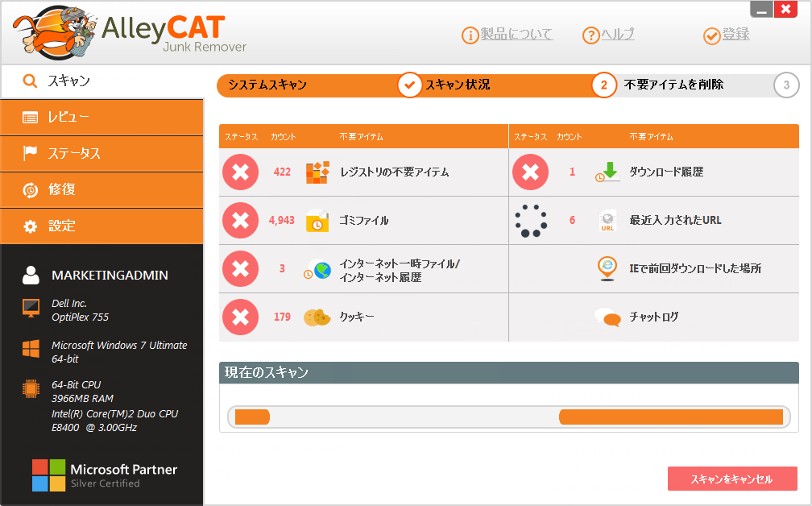Click the registry blocks icon for レジストリの不要アイテム
812x506 pixels.
click(317, 172)
